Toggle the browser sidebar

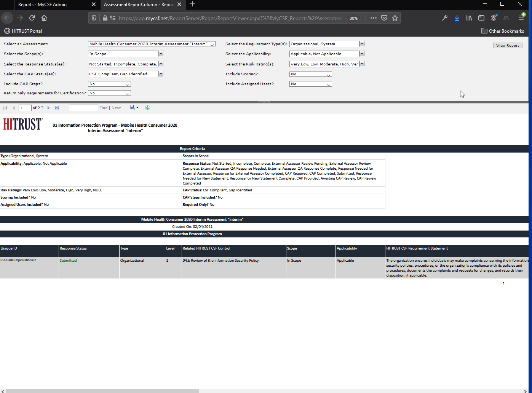(x=481, y=18)
